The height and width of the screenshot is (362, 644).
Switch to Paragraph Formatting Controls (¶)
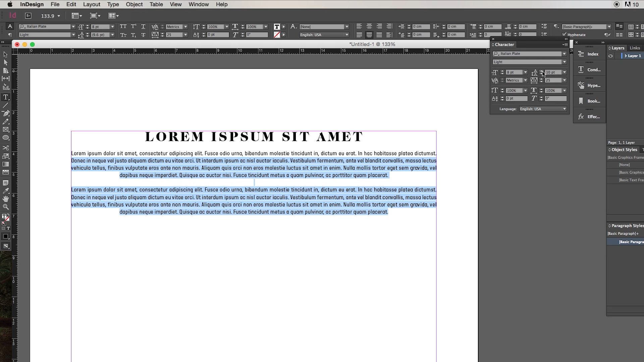(x=10, y=35)
